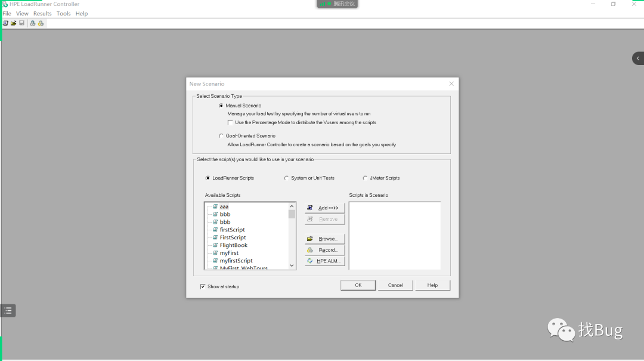Click the script icon beside firstScript

[x=215, y=229]
